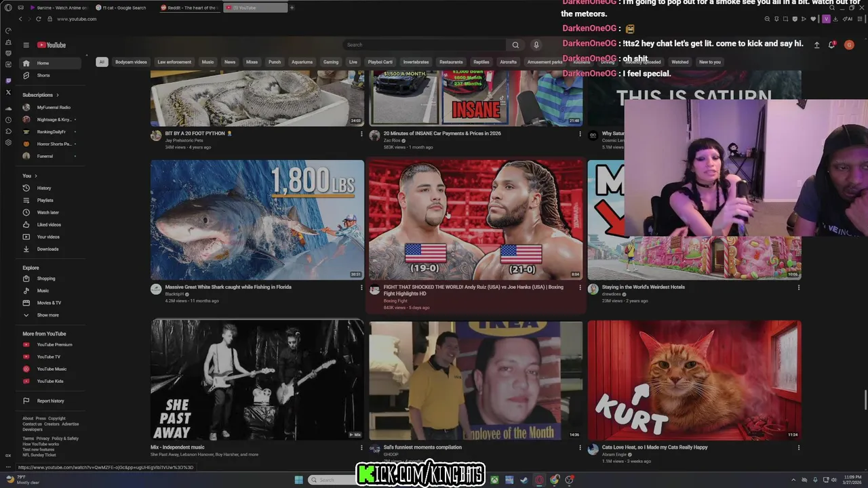Screen dimensions: 868x488
Task: Select the Gaming filter chip
Action: tap(331, 62)
